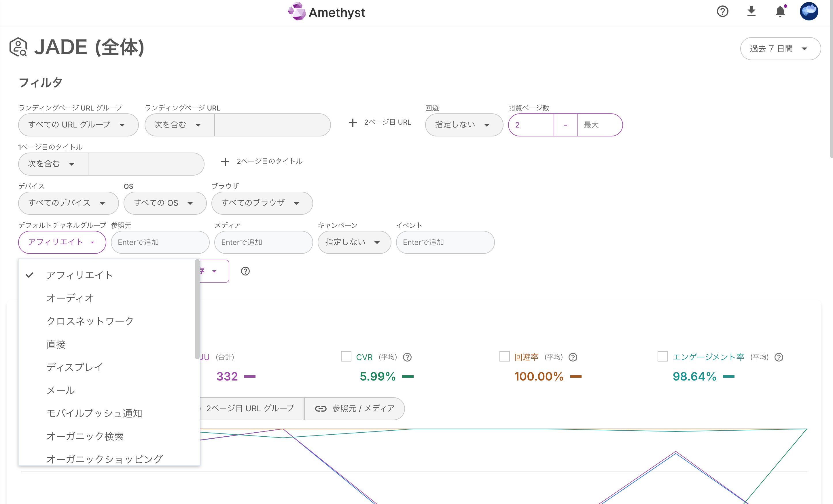Switch to the 参照元 / メディア tab

pyautogui.click(x=355, y=408)
